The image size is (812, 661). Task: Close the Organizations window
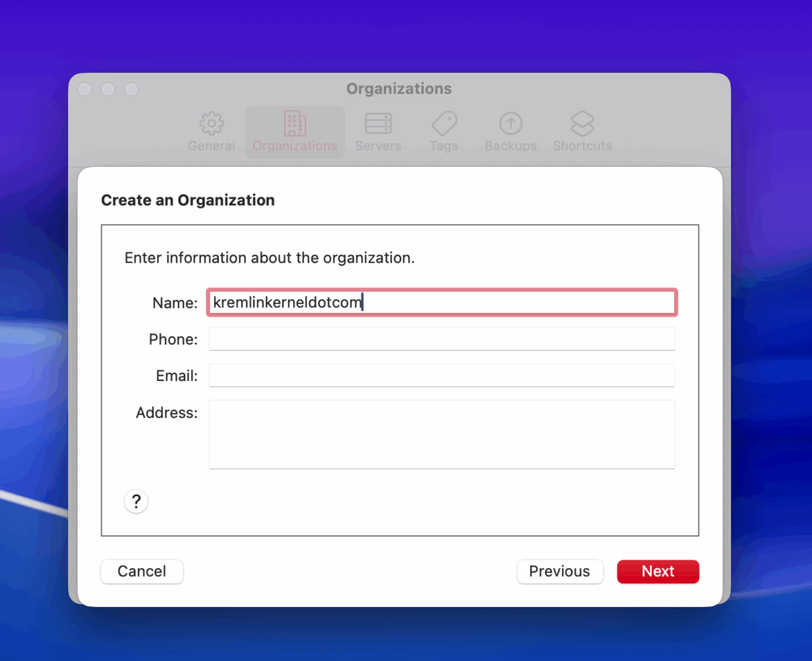[x=85, y=90]
